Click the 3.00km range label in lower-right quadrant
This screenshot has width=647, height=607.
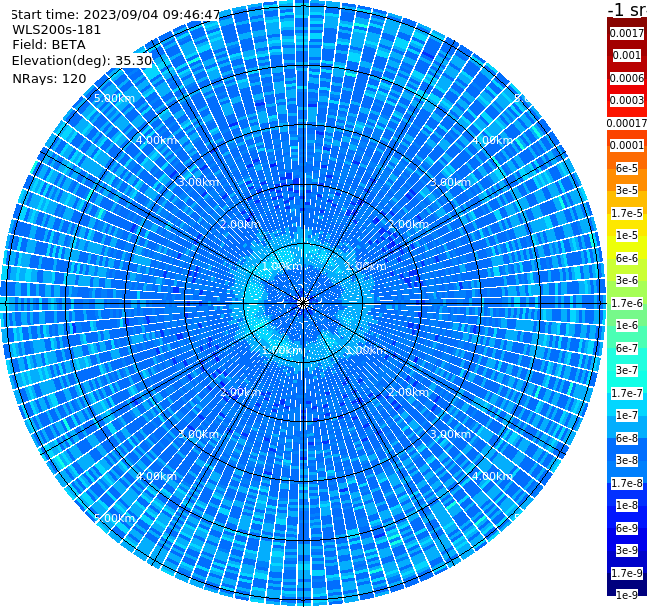(x=450, y=434)
